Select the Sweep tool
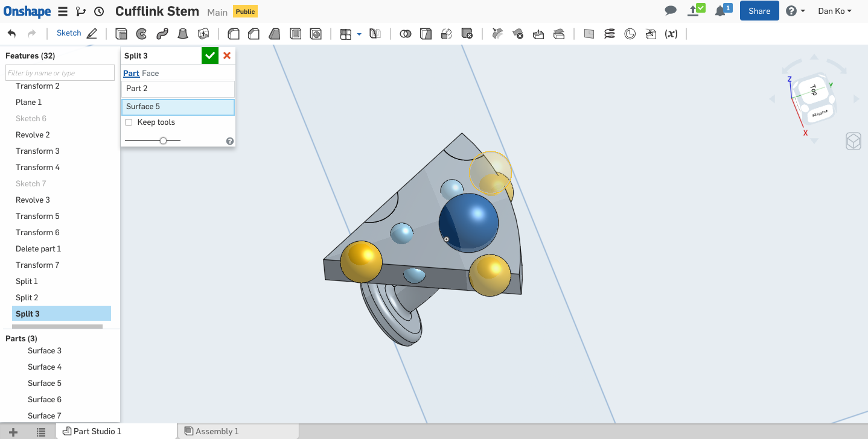868x439 pixels. 162,34
